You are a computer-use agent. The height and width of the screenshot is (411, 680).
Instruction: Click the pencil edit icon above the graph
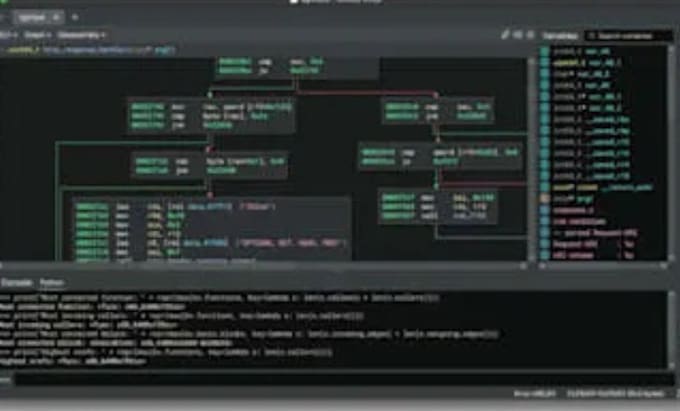[505, 35]
